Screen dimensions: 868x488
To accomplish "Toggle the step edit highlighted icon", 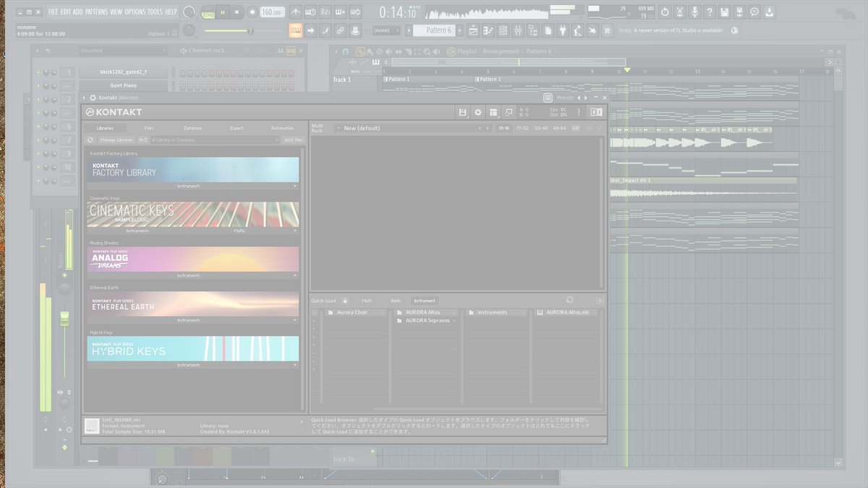I will [295, 30].
